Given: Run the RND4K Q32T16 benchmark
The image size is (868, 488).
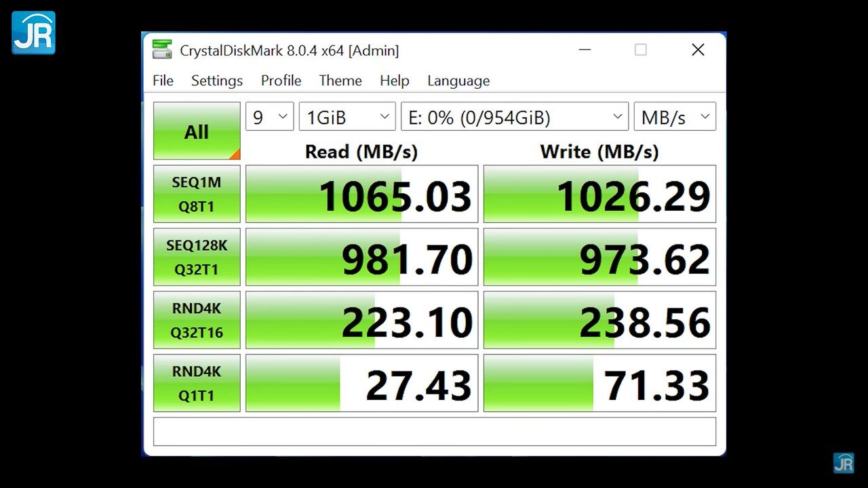Looking at the screenshot, I should coord(197,320).
